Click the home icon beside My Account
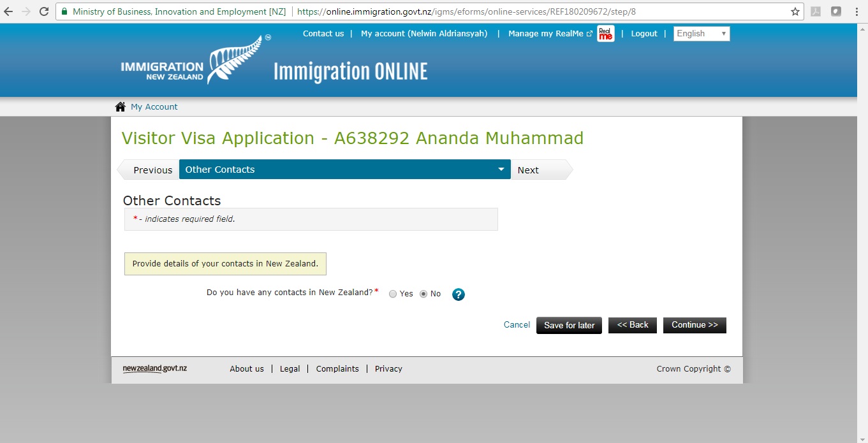 click(120, 106)
